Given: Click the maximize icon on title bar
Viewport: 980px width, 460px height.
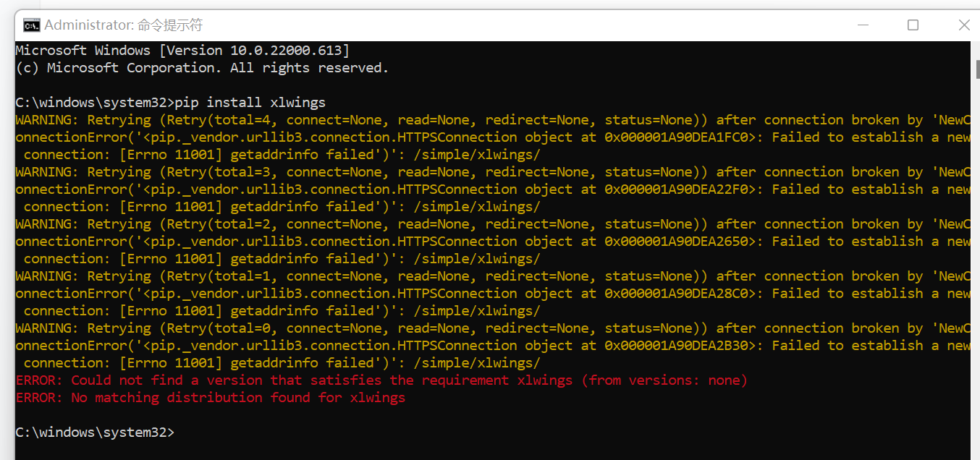Looking at the screenshot, I should [x=913, y=24].
